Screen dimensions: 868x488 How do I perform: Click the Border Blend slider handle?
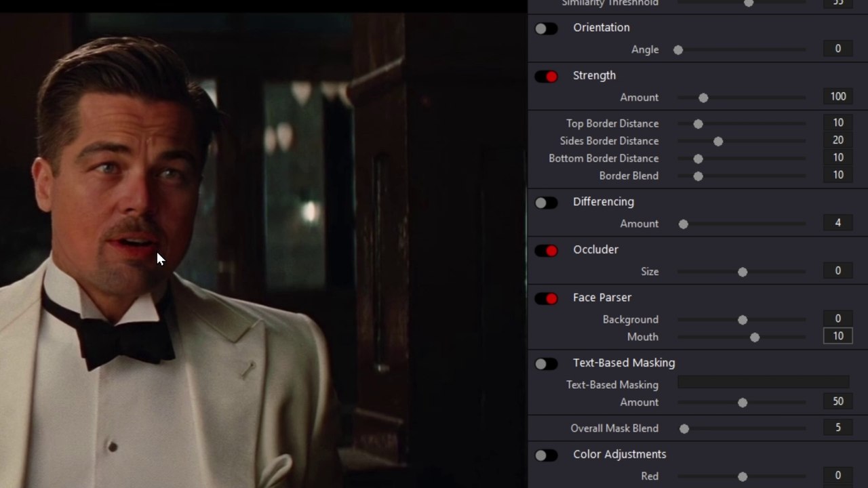[698, 176]
